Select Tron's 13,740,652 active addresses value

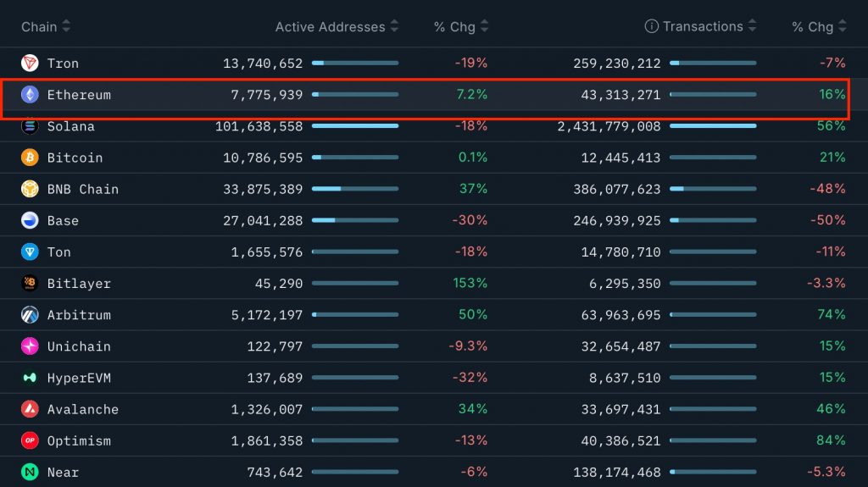[263, 64]
